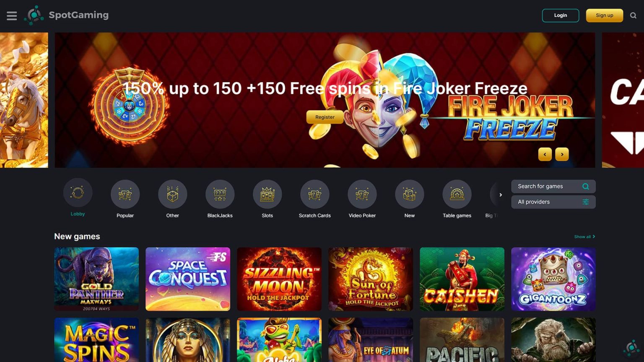644x362 pixels.
Task: Select the BlackJacks category icon
Action: (x=220, y=194)
